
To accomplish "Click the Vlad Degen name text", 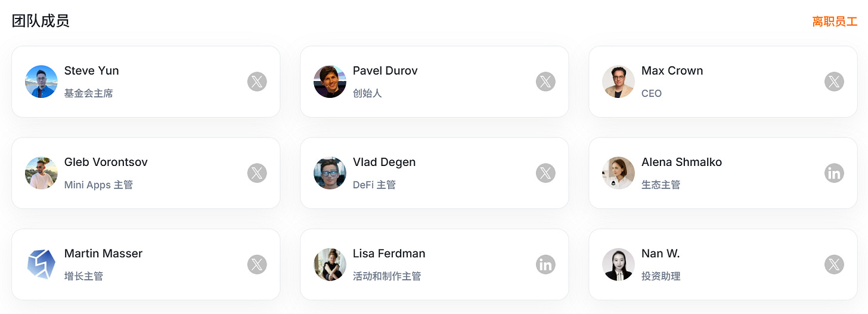I will 384,162.
